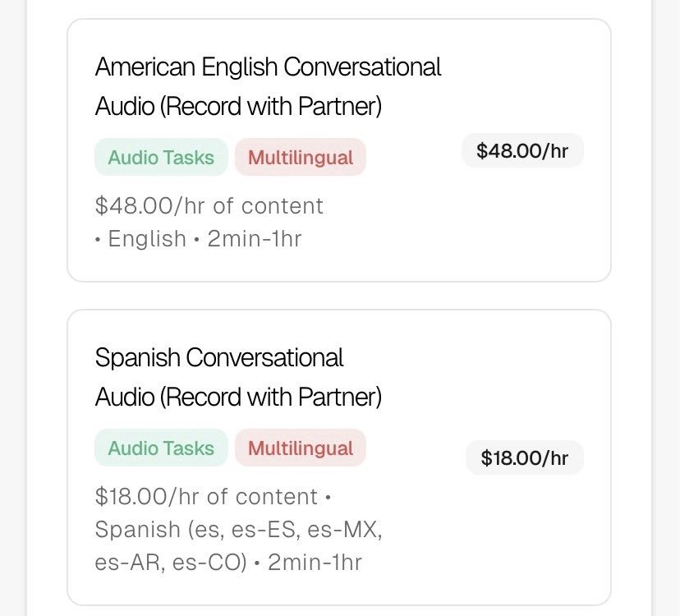680x616 pixels.
Task: Click the Audio Tasks tag on Spanish card
Action: (161, 448)
